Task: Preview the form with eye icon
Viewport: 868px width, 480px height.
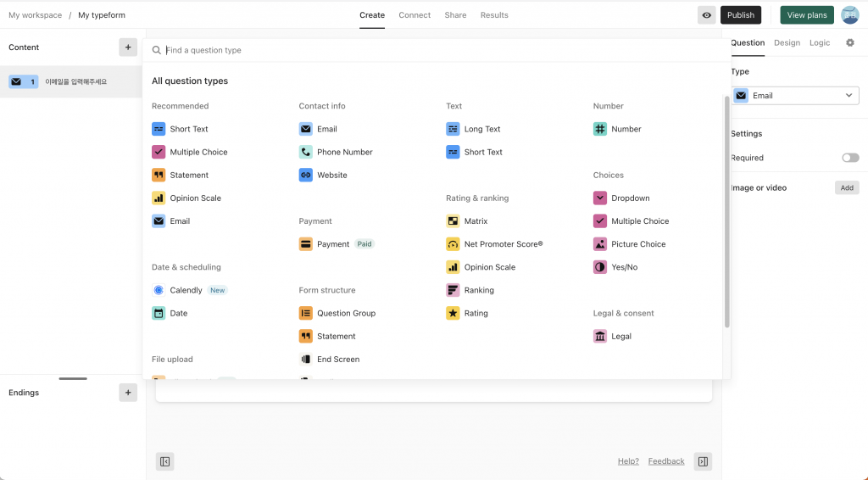Action: point(706,15)
